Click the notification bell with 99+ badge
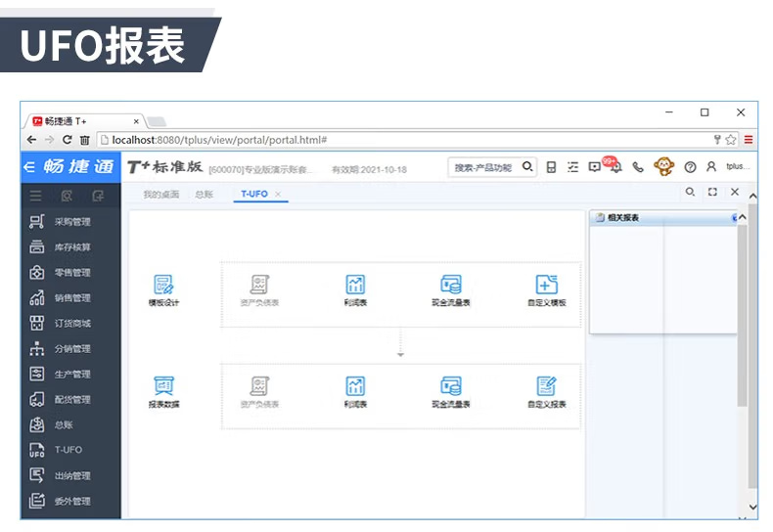The image size is (773, 532). coord(615,166)
